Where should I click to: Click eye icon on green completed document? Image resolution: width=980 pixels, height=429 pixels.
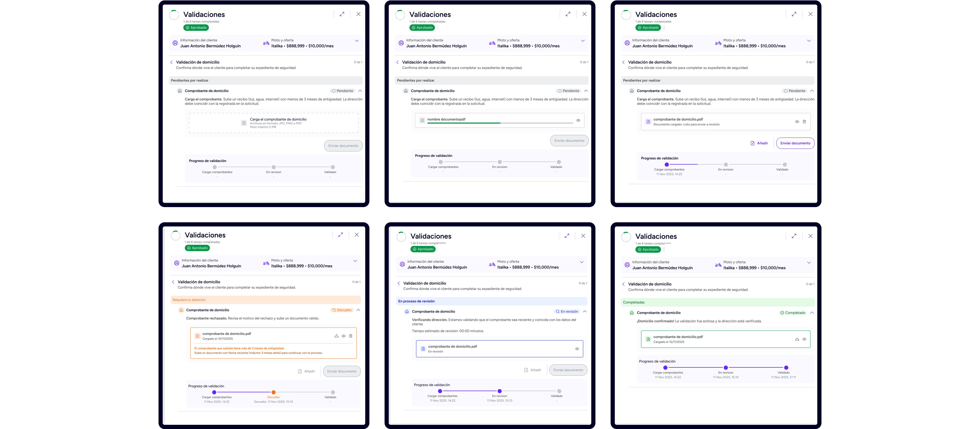(804, 339)
